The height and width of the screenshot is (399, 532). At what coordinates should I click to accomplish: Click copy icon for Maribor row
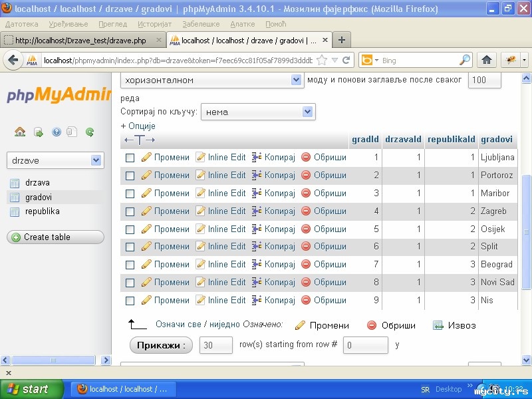click(257, 194)
